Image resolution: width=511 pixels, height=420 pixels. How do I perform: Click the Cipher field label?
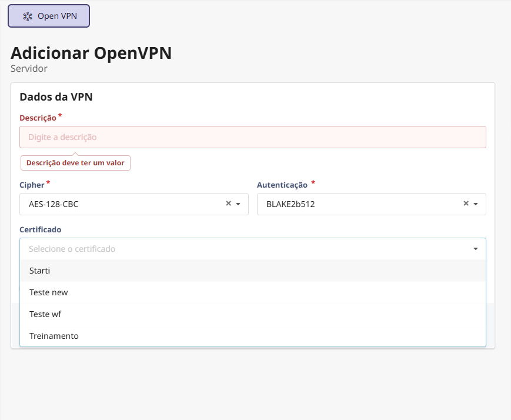coord(32,185)
